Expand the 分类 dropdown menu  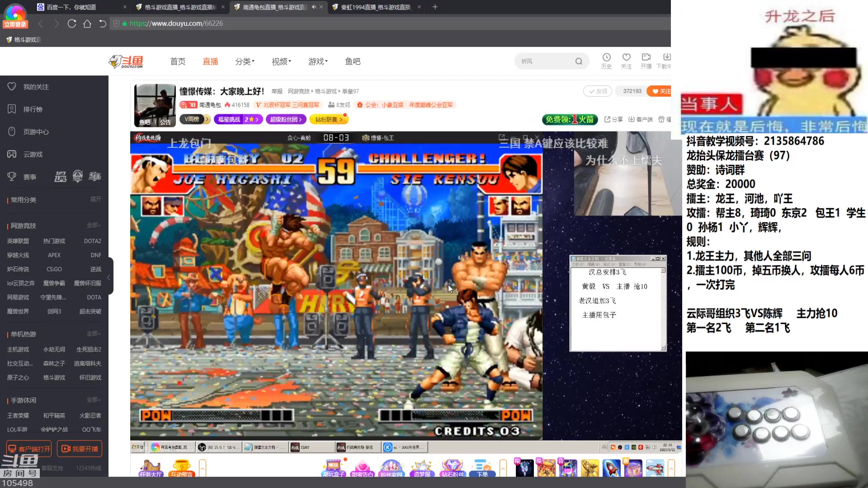pyautogui.click(x=245, y=61)
